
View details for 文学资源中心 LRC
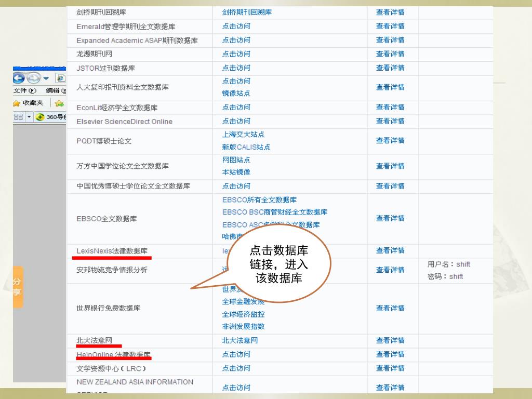point(390,368)
